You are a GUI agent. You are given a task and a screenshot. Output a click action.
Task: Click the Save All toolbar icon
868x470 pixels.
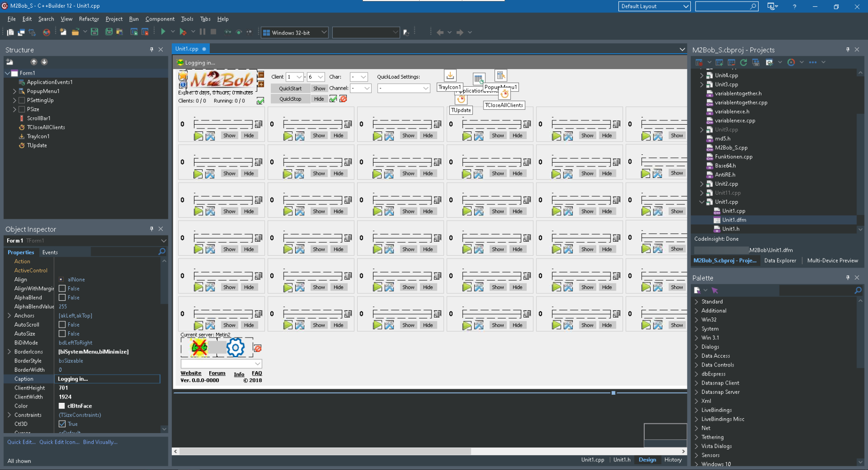point(109,32)
